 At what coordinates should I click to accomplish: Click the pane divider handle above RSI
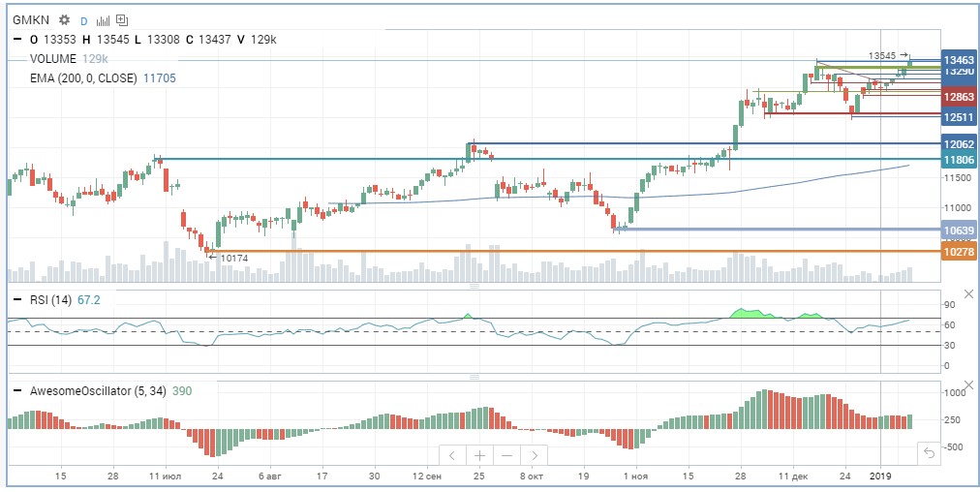tap(475, 286)
